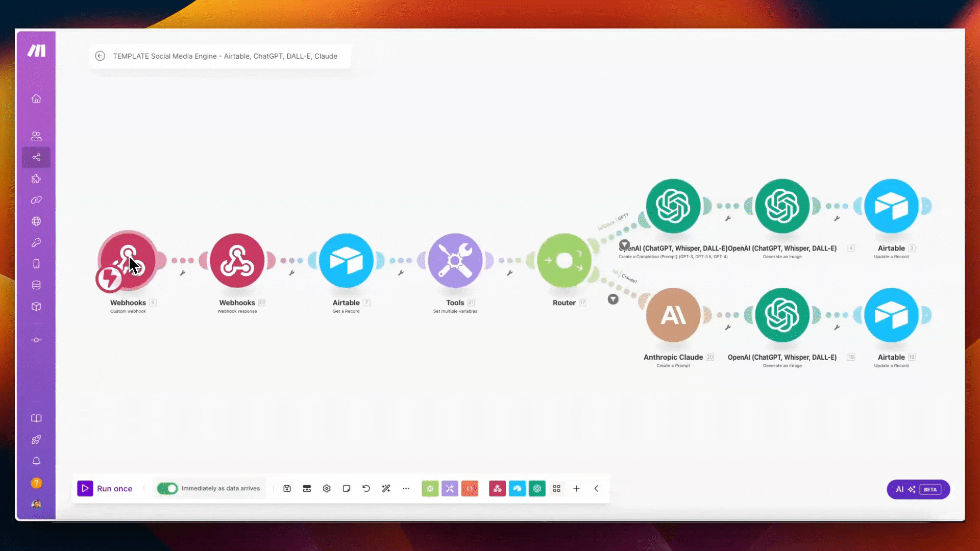The height and width of the screenshot is (551, 980).
Task: Click wrench between Webhook response and Airtable
Action: click(292, 273)
